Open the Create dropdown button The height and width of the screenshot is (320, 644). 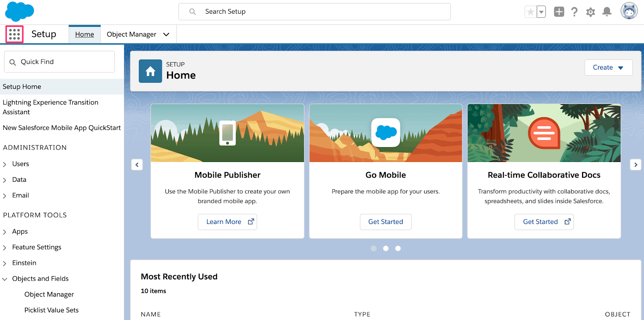(x=609, y=68)
